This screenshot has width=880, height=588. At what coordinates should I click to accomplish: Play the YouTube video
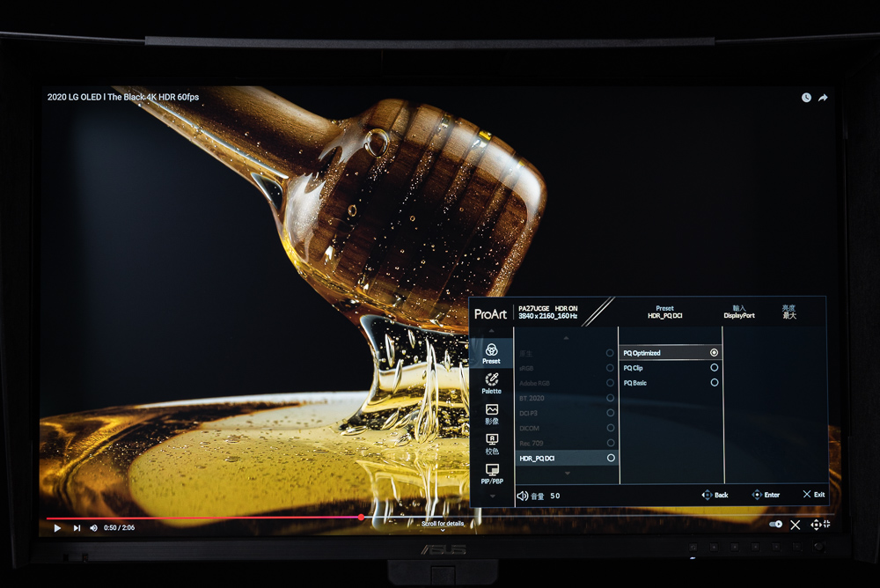pos(57,528)
